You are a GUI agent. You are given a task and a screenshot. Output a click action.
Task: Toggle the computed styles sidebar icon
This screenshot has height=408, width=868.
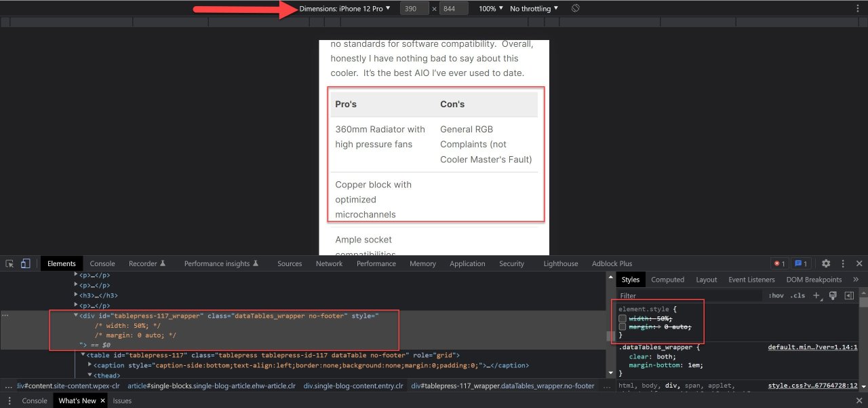[x=848, y=296]
